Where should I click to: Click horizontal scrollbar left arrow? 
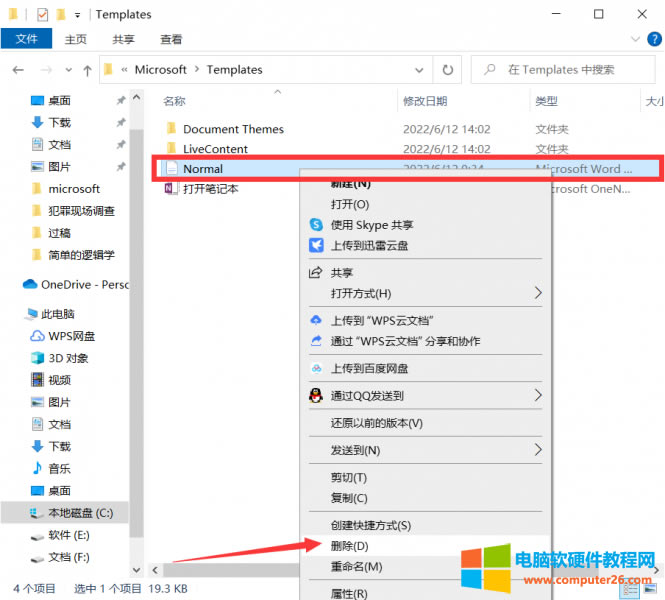click(155, 570)
